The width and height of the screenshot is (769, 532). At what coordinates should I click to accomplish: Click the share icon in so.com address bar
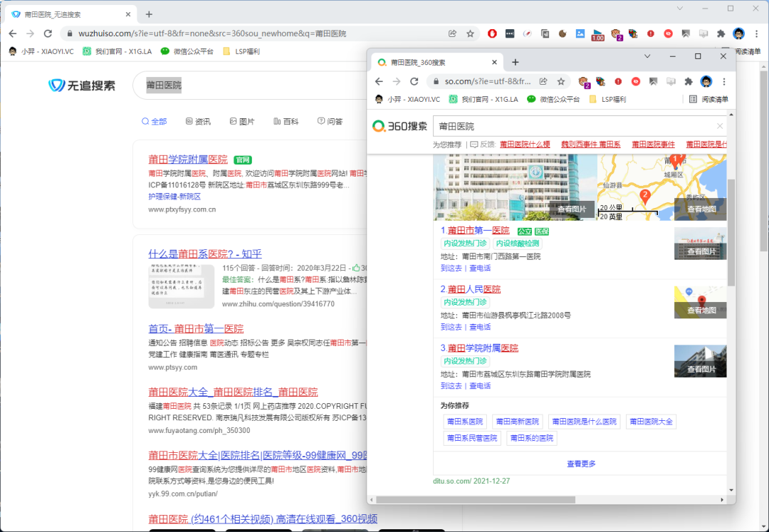pos(543,81)
